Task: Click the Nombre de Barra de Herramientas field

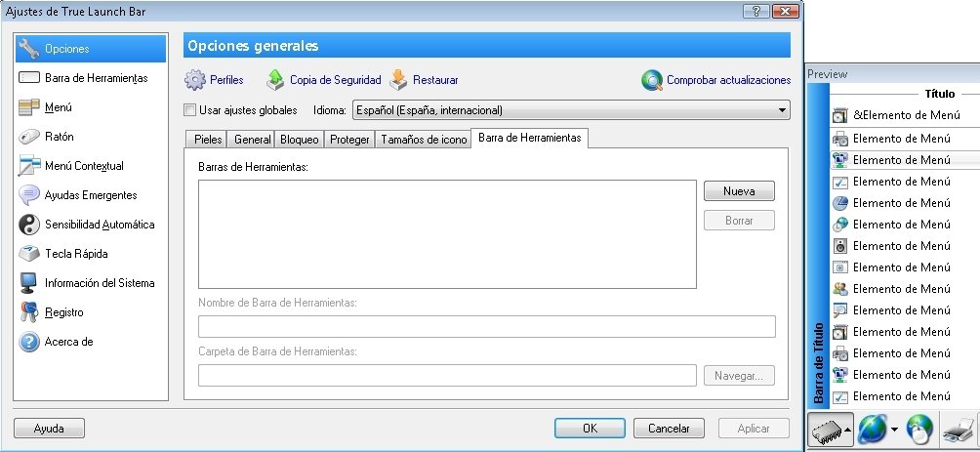Action: point(487,327)
